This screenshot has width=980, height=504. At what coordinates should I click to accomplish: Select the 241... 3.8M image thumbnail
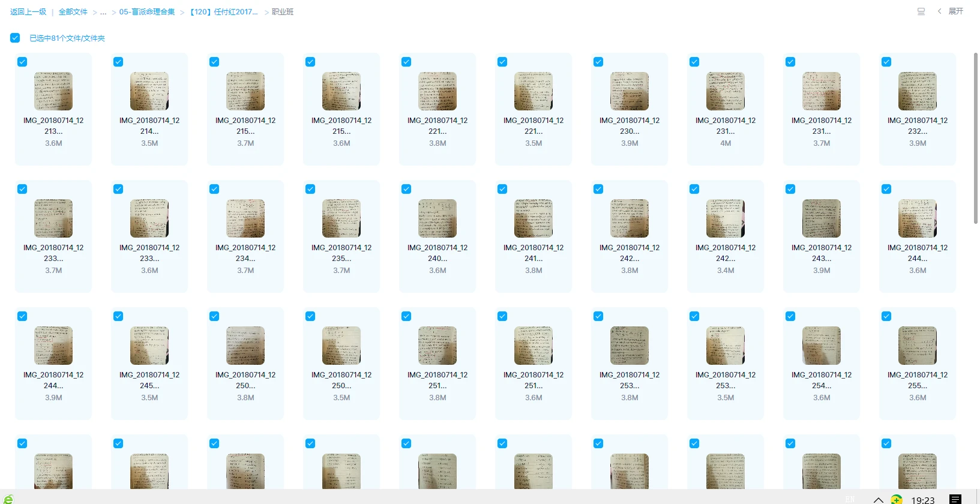(534, 218)
